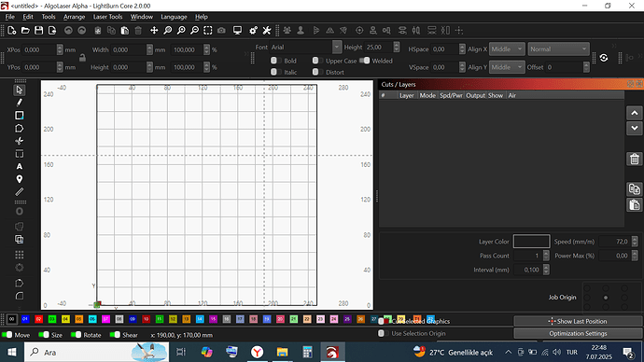The height and width of the screenshot is (362, 644).
Task: Toggle the Move switch in status bar
Action: click(7, 335)
